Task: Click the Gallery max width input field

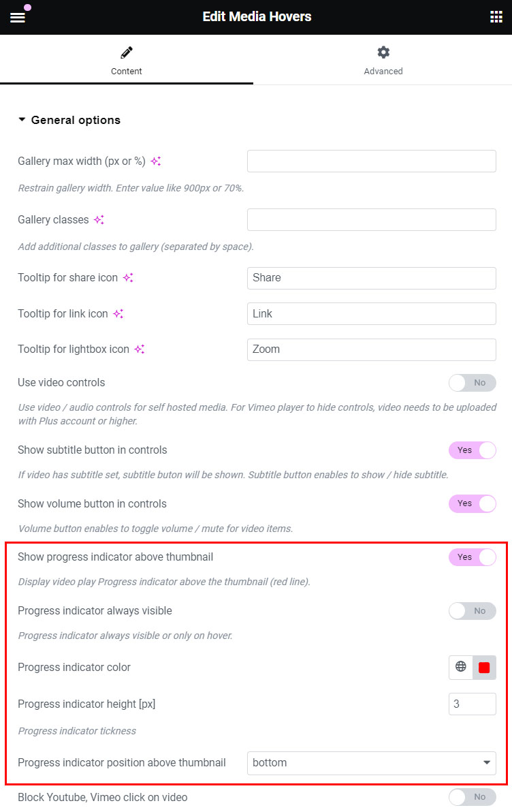Action: [x=371, y=161]
